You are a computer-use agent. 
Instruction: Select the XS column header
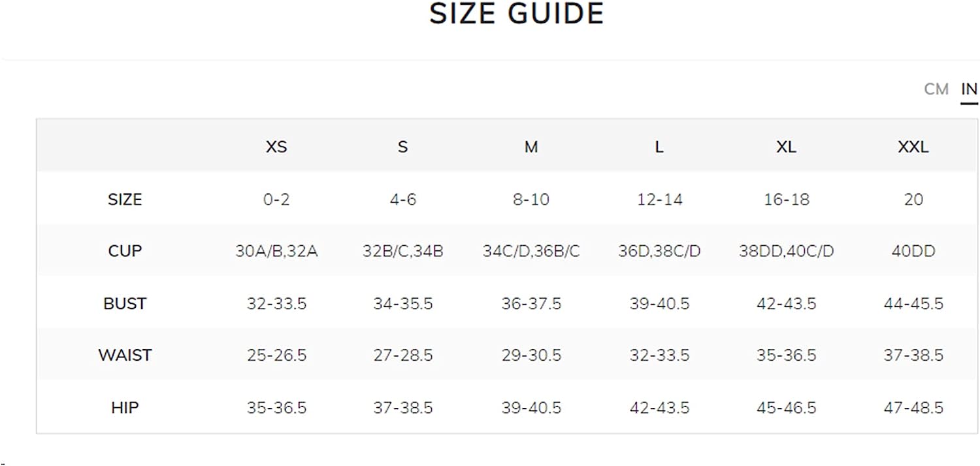pyautogui.click(x=276, y=147)
